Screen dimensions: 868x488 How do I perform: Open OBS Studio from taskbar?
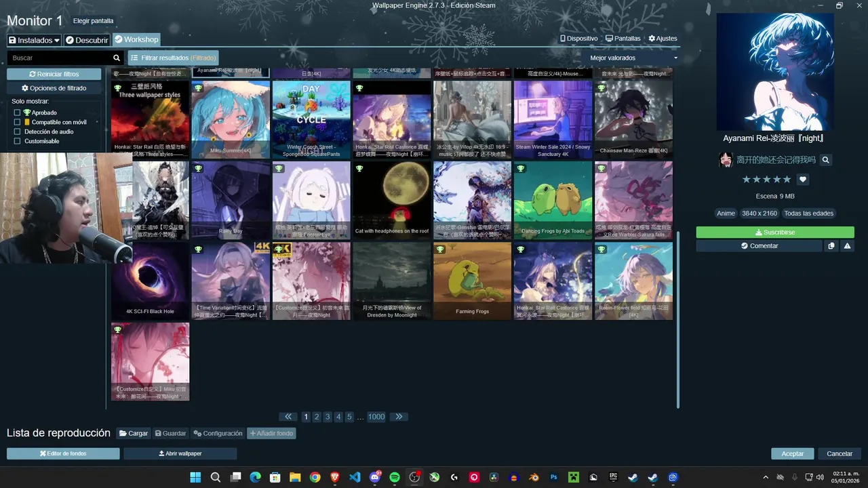[414, 477]
